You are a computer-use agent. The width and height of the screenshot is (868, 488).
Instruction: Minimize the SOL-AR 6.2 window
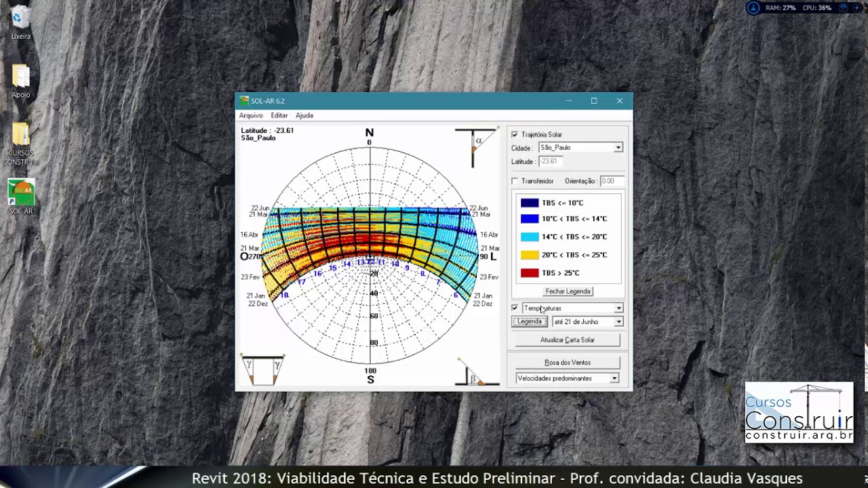click(568, 101)
